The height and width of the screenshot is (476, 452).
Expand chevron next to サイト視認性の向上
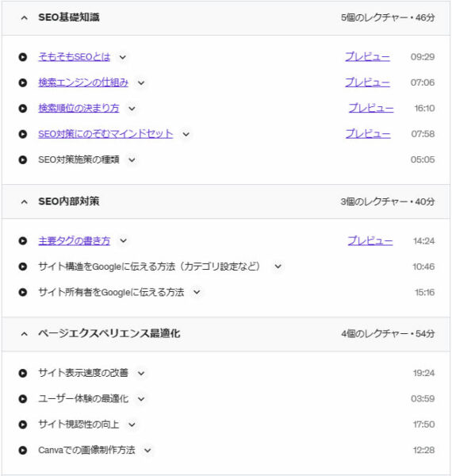[132, 424]
